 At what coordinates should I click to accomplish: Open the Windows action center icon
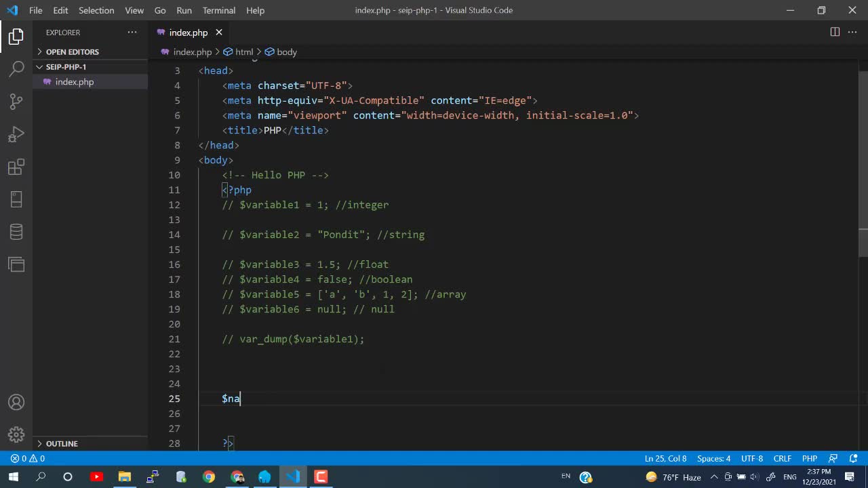(850, 477)
